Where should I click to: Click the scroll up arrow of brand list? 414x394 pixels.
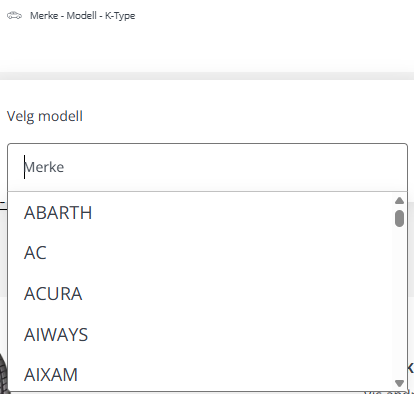[399, 201]
